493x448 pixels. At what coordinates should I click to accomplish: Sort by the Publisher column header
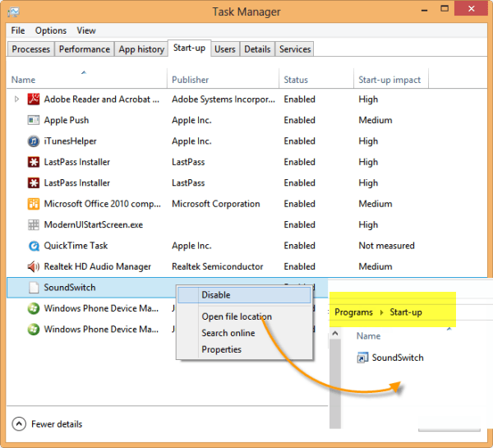(223, 79)
